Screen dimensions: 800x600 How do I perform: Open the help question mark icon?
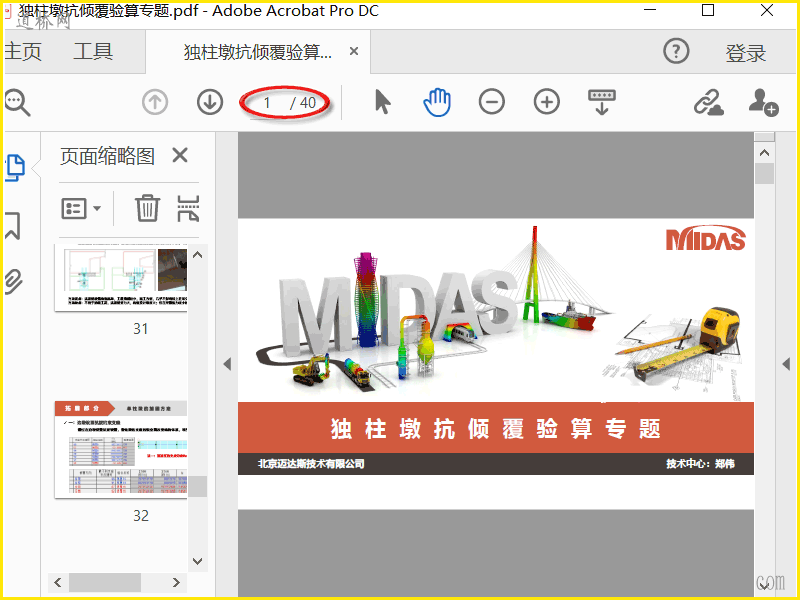676,52
